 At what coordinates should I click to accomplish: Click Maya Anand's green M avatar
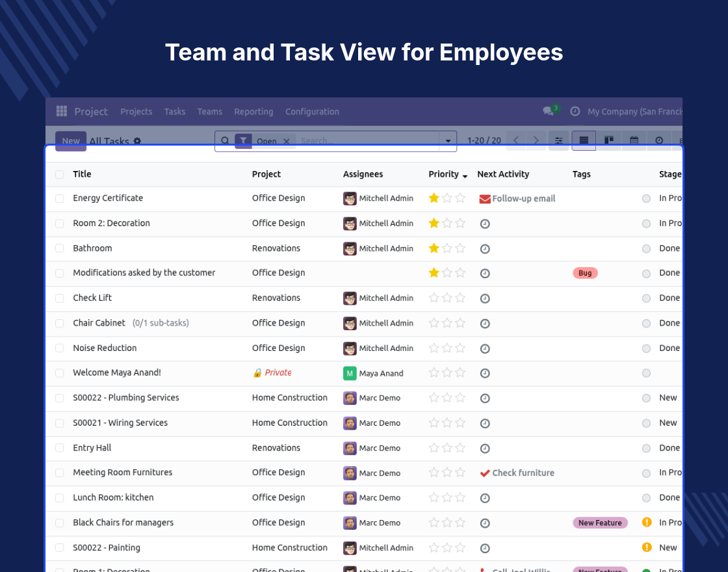(x=350, y=373)
